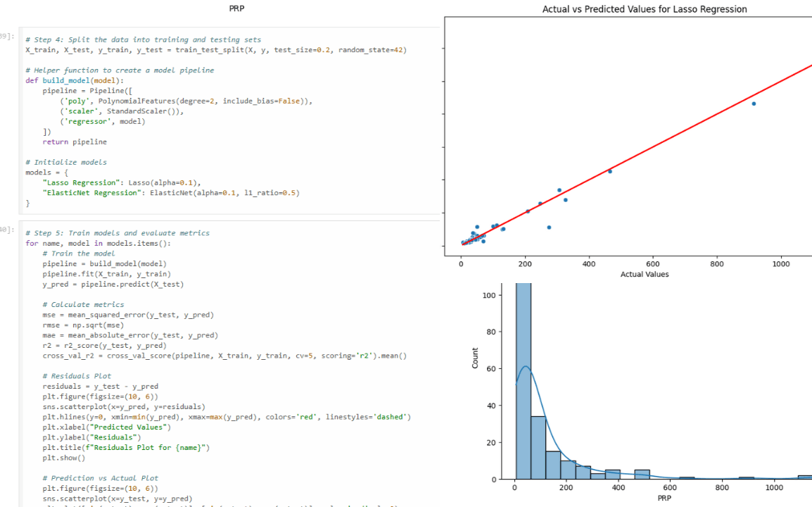Click the 'for name, model in models.items():' line

coord(98,243)
